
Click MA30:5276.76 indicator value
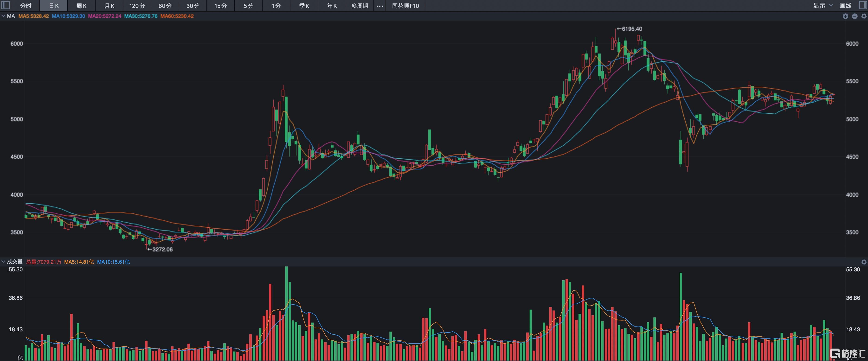141,16
